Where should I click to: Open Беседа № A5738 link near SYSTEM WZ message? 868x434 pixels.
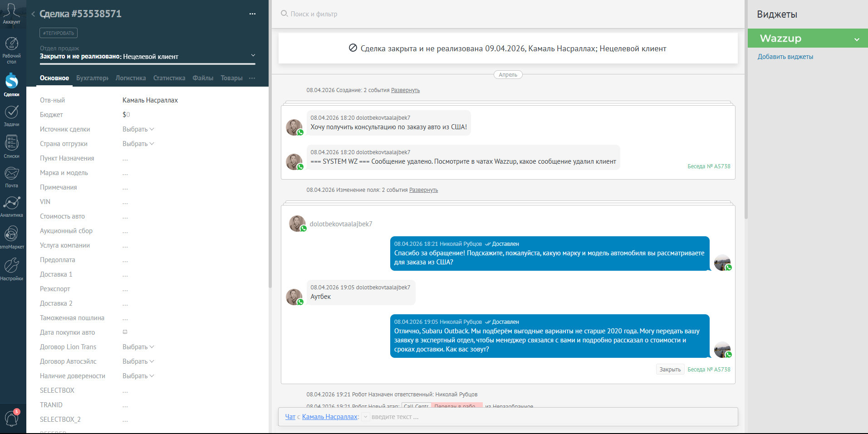tap(709, 166)
